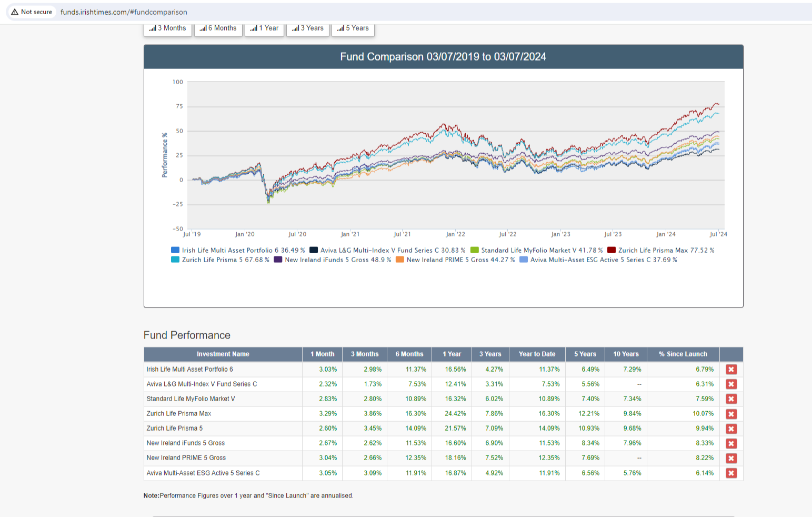Click the 1 Month column header
812x517 pixels.
(x=323, y=354)
